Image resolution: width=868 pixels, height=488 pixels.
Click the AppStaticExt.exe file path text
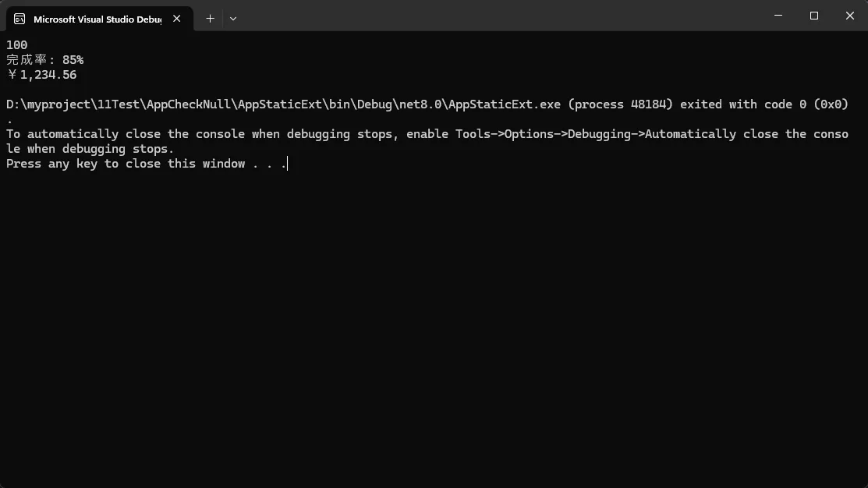[283, 104]
